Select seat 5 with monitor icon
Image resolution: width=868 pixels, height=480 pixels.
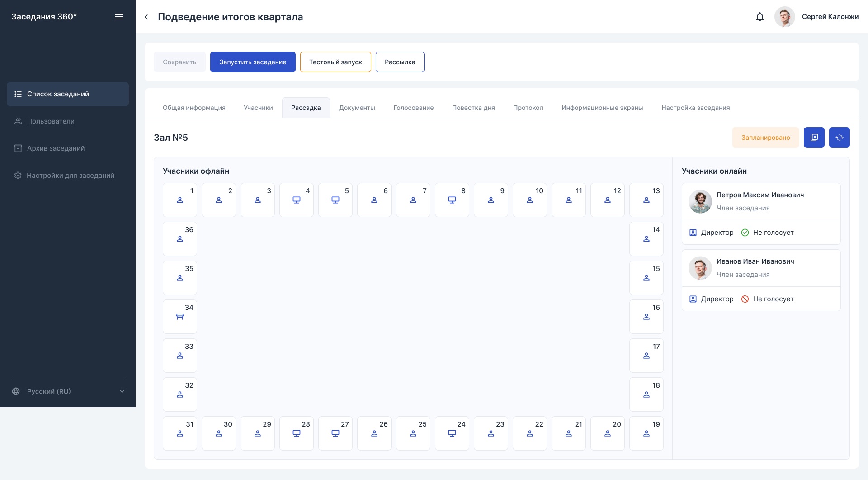tap(335, 200)
